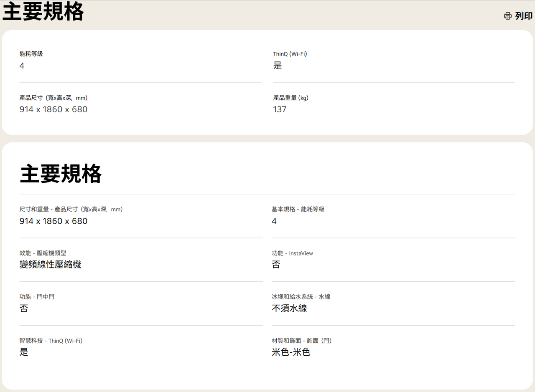Click the 智慧科技 - ThinQ (Wi-Fi) label

coord(51,341)
